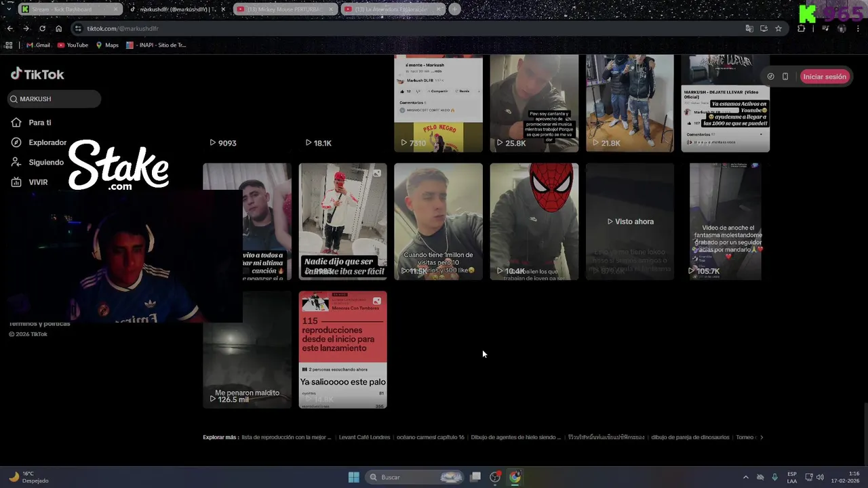Viewport: 868px width, 488px height.
Task: Open the video with 21.8K views
Action: tap(630, 104)
